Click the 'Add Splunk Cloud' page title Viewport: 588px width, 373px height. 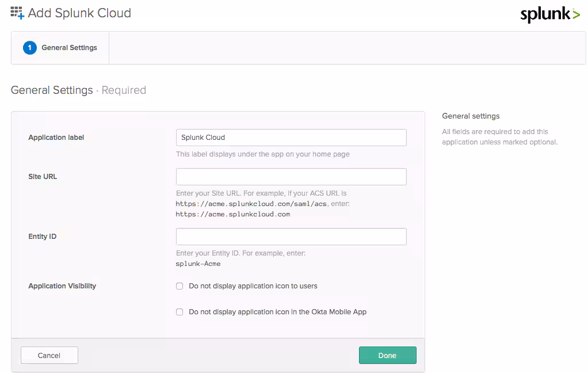(x=79, y=13)
